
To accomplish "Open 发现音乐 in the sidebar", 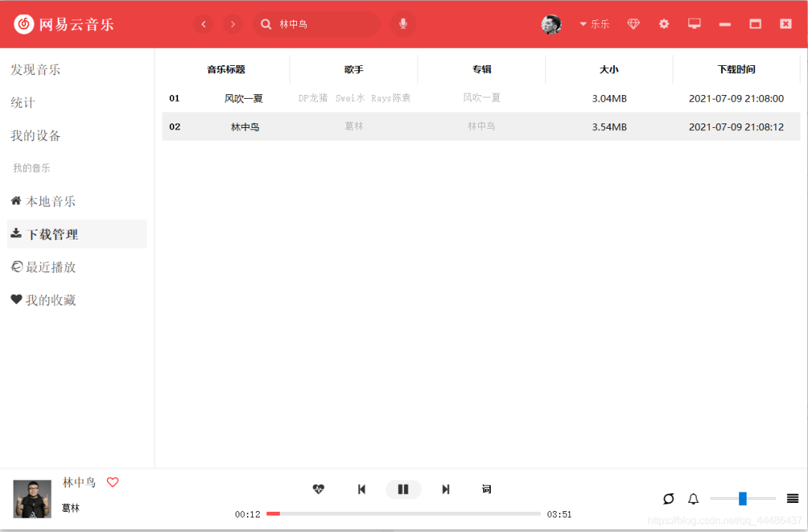I will click(36, 70).
